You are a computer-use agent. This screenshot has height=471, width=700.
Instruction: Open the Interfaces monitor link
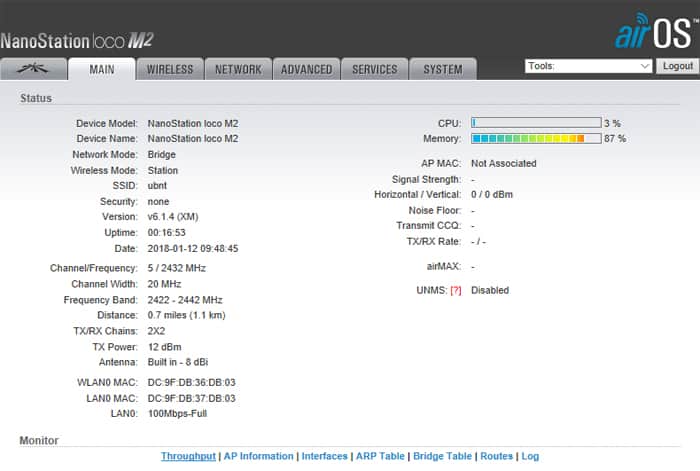[325, 456]
